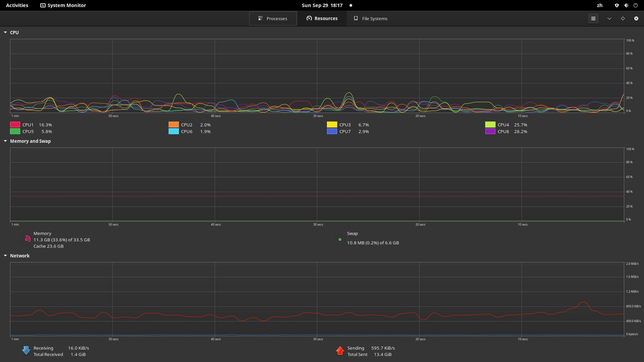
Task: Open the System Monitor app menu
Action: [63, 5]
